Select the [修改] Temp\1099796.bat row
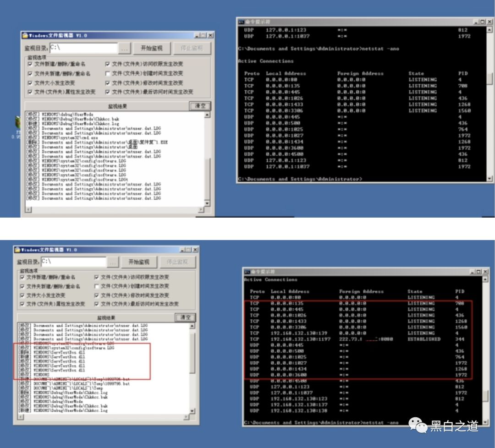The width and height of the screenshot is (495, 448). 74,383
